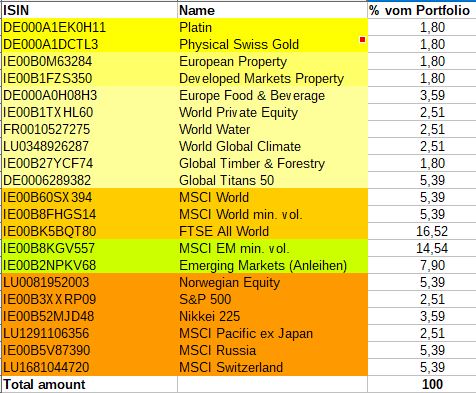This screenshot has height=393, width=476.
Task: Select the Nikkei 225 cell
Action: tap(272, 316)
